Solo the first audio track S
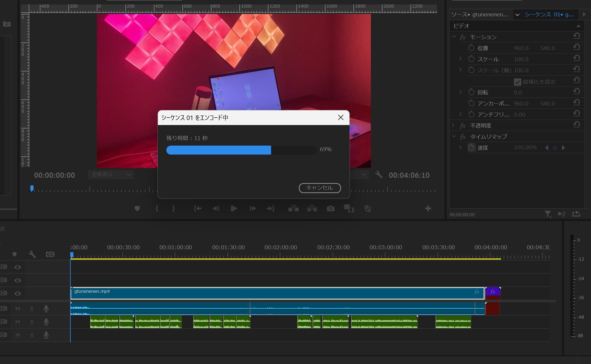This screenshot has width=591, height=364. pyautogui.click(x=32, y=309)
